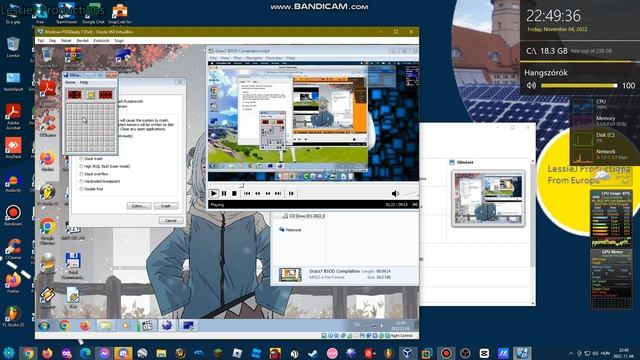Select the Stack overflow radio option
This screenshot has width=640, height=360.
coord(81,174)
